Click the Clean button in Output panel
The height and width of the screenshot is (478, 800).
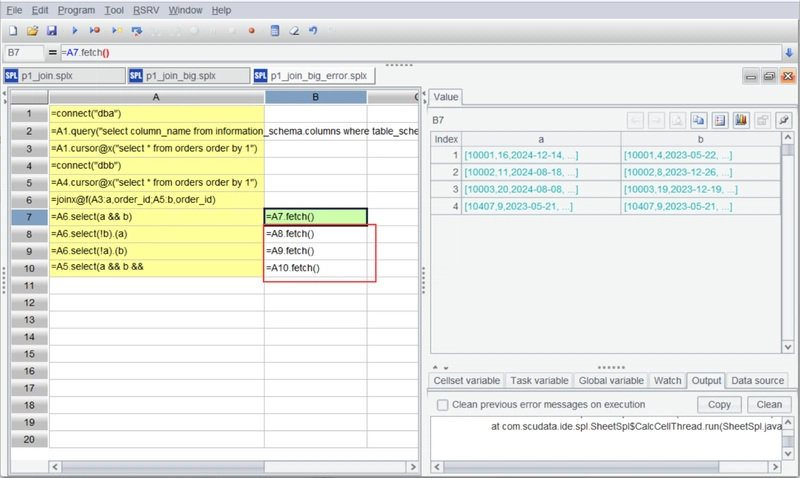pyautogui.click(x=769, y=405)
